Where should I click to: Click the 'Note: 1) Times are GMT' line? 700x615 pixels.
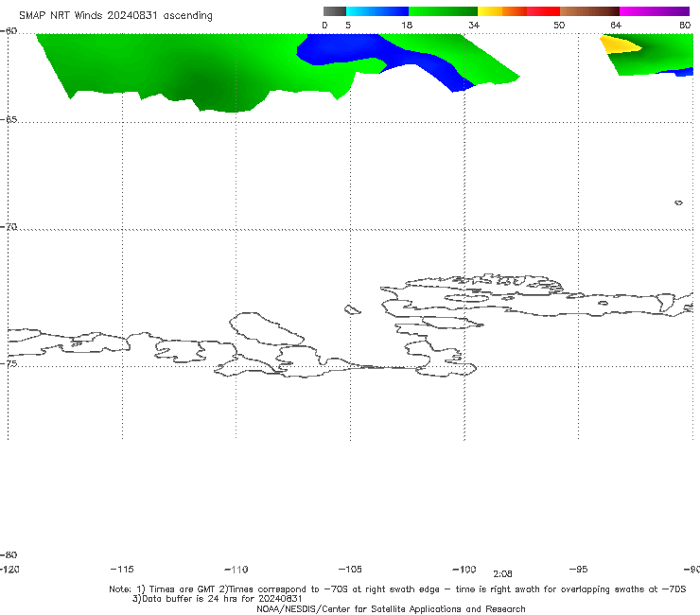(x=397, y=589)
